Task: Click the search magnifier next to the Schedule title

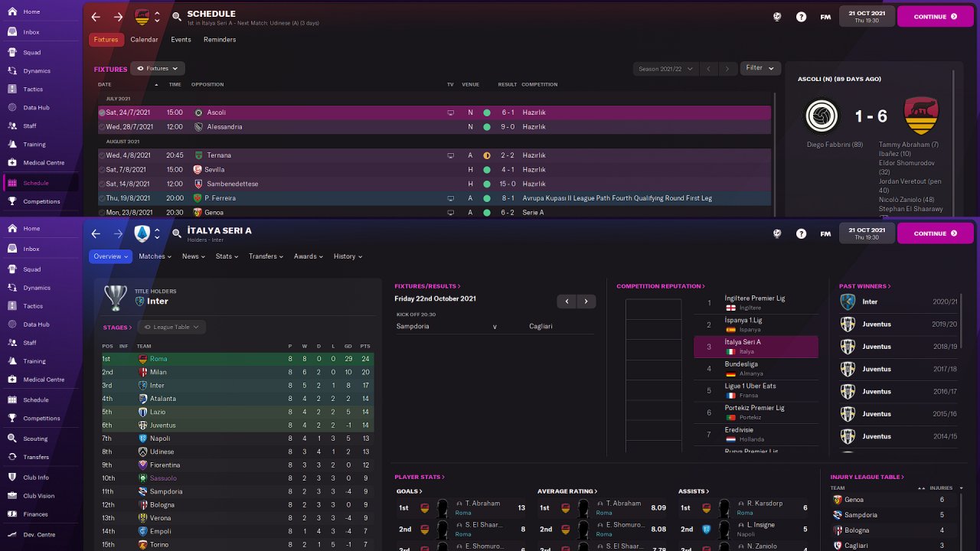Action: [x=177, y=17]
